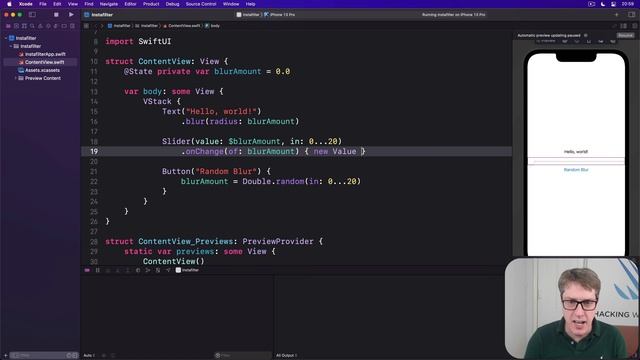Click Random Blur button in preview
The width and height of the screenshot is (640, 360).
coord(576,169)
